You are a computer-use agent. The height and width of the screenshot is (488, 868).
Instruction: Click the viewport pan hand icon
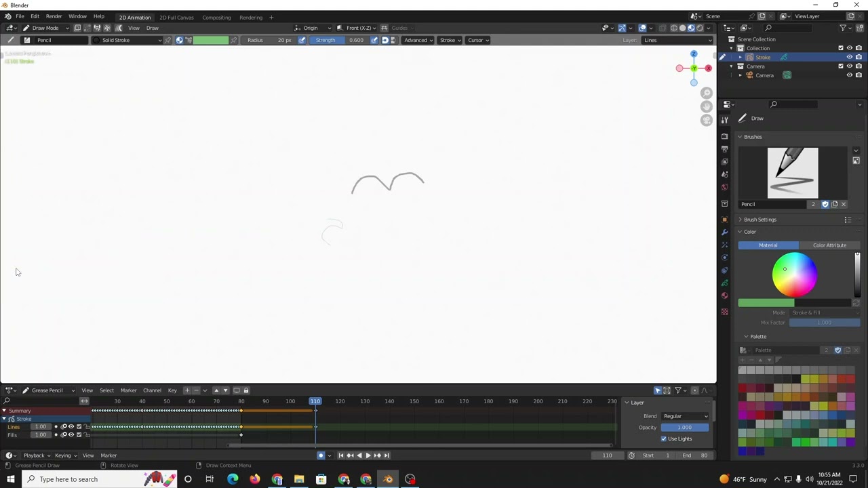coord(707,107)
